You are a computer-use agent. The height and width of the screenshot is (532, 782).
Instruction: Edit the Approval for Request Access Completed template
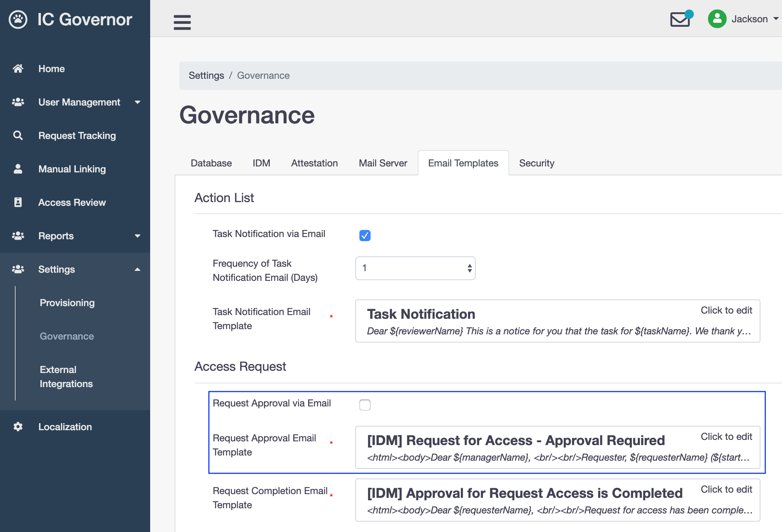[558, 500]
